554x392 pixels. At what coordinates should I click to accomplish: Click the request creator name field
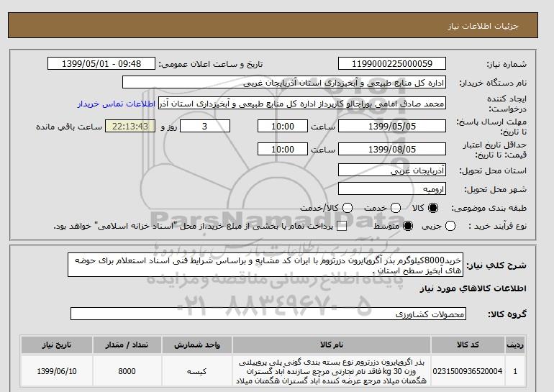click(302, 104)
